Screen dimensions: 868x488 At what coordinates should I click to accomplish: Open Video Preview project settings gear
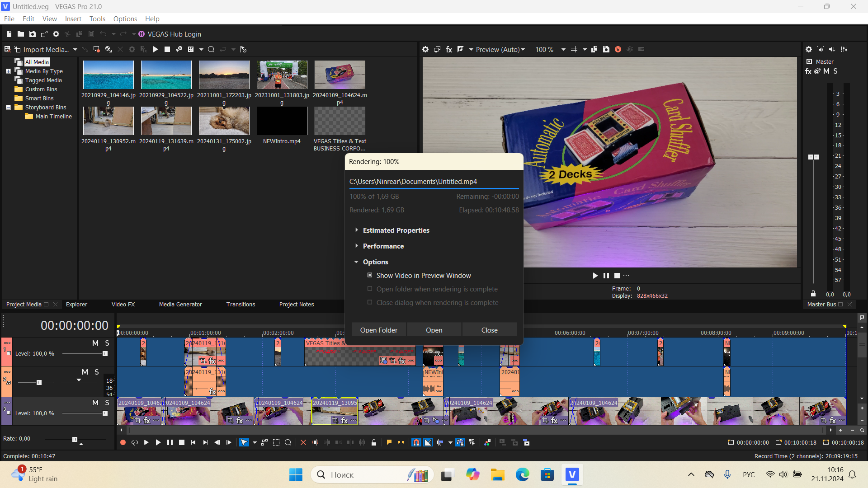pyautogui.click(x=425, y=49)
